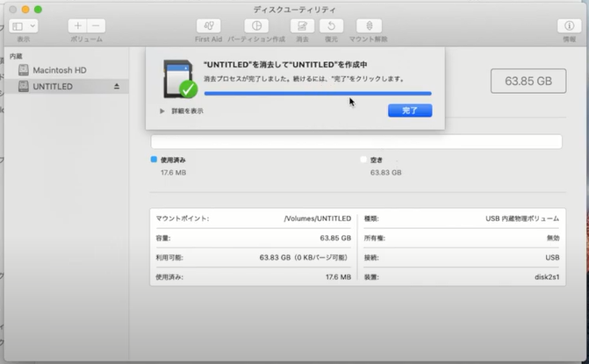Image resolution: width=589 pixels, height=364 pixels.
Task: Open the sidebar view options button
Action: click(x=24, y=26)
